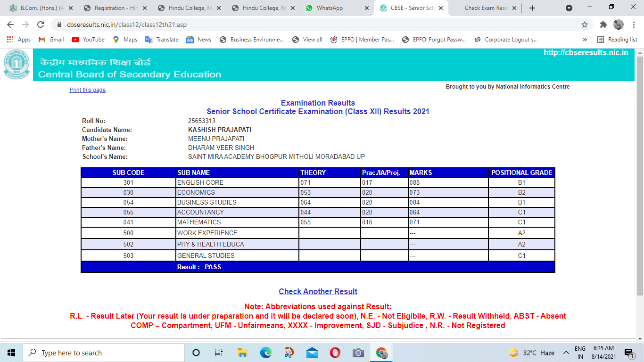Open the YouTube bookmark
The image size is (644, 362).
click(x=88, y=40)
